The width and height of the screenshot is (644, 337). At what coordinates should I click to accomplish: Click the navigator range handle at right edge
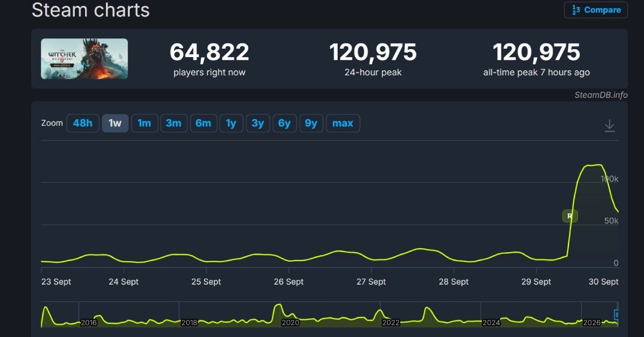point(616,315)
